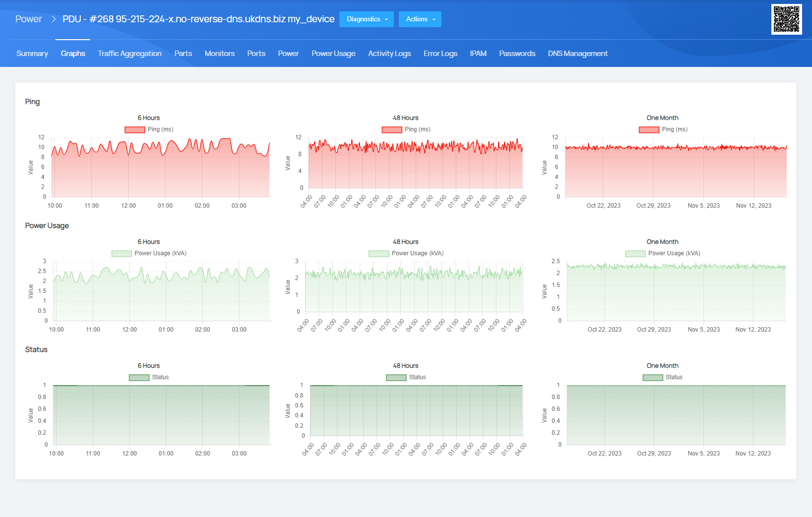Click the PDU #268 device title
The image size is (812, 517).
(x=198, y=19)
